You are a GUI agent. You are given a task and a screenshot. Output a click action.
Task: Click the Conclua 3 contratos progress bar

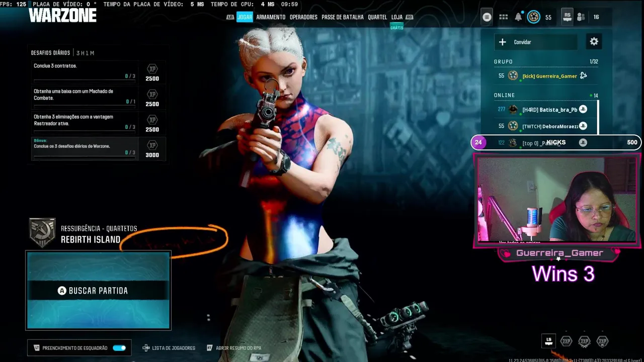[x=85, y=80]
